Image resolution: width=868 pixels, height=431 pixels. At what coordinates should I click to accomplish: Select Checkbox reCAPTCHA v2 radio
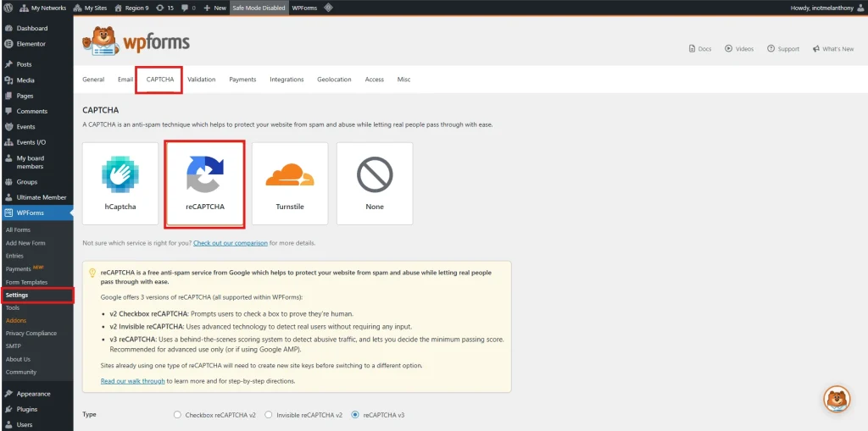[177, 414]
